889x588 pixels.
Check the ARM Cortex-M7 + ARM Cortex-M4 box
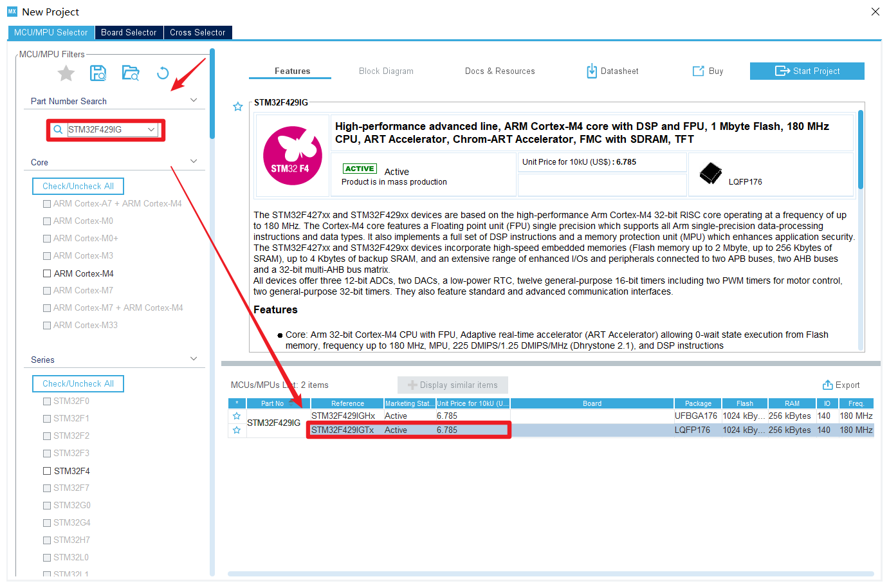tap(47, 308)
